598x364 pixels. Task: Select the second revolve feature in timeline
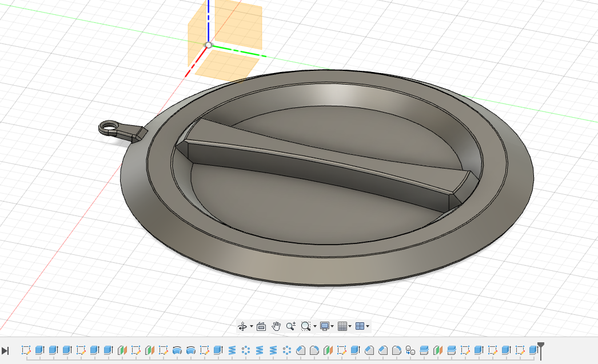[191, 350]
